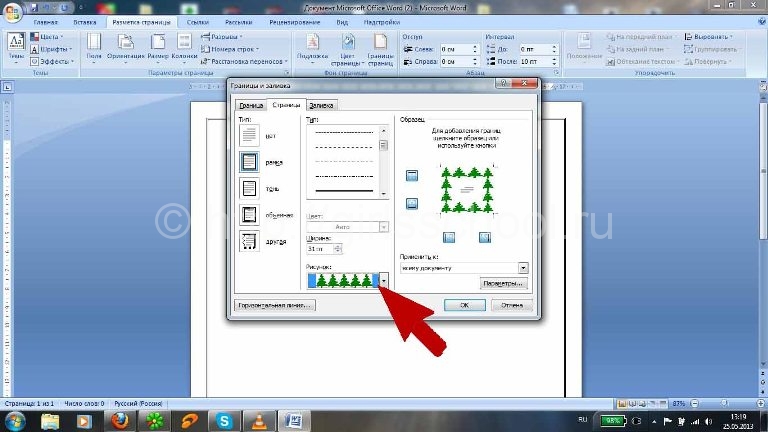This screenshot has height=432, width=768.
Task: Open the Цвет color dropdown
Action: (384, 227)
